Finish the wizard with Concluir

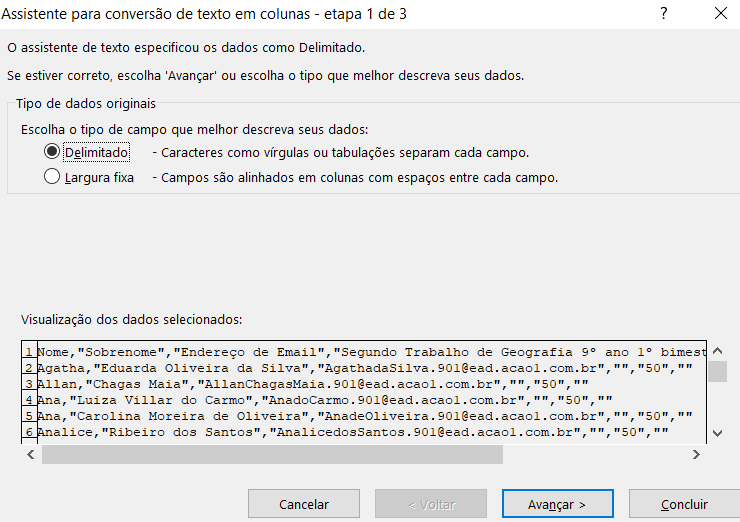[684, 504]
